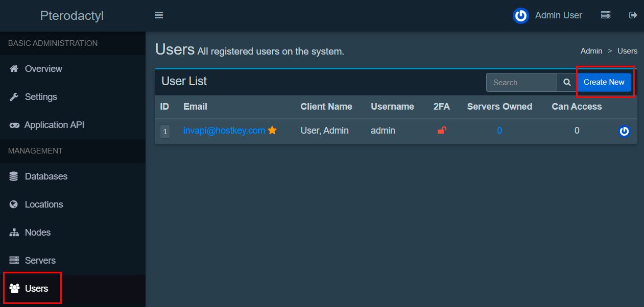Select Servers in the sidebar

tap(40, 261)
